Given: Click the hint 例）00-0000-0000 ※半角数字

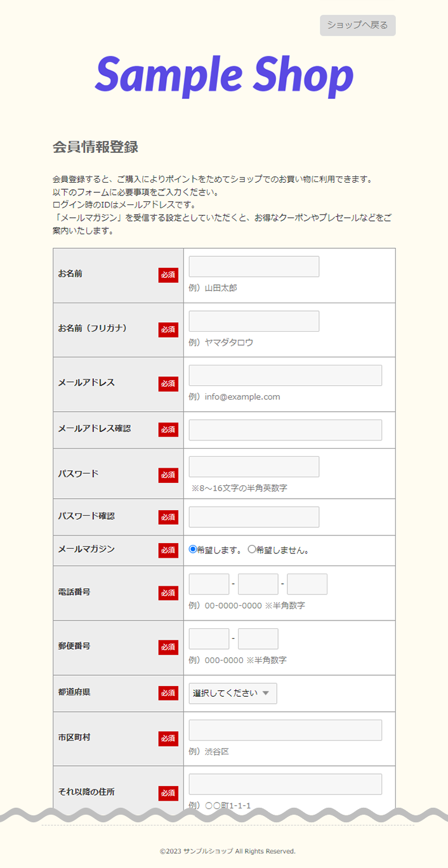Looking at the screenshot, I should 247,605.
